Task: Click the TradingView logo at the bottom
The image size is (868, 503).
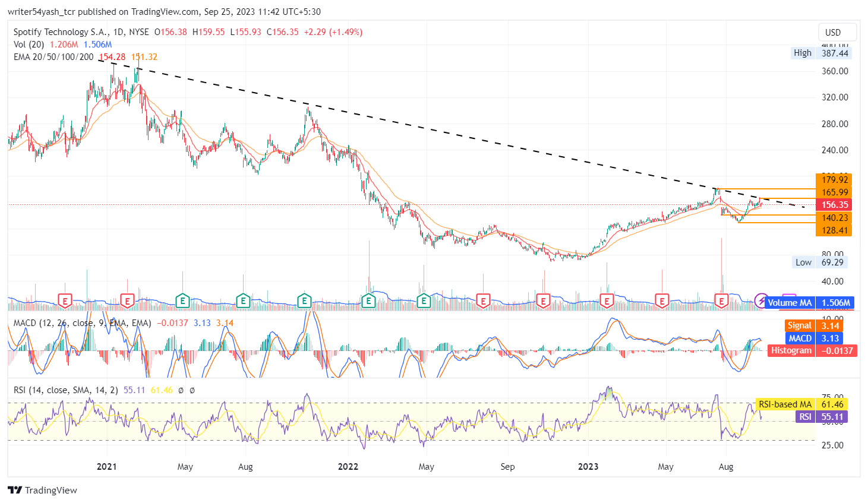Action: [x=42, y=490]
